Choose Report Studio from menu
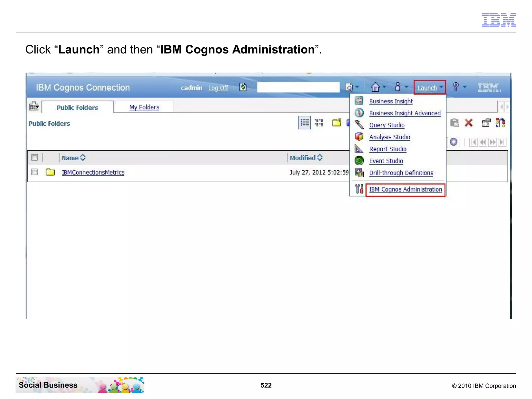 [388, 149]
